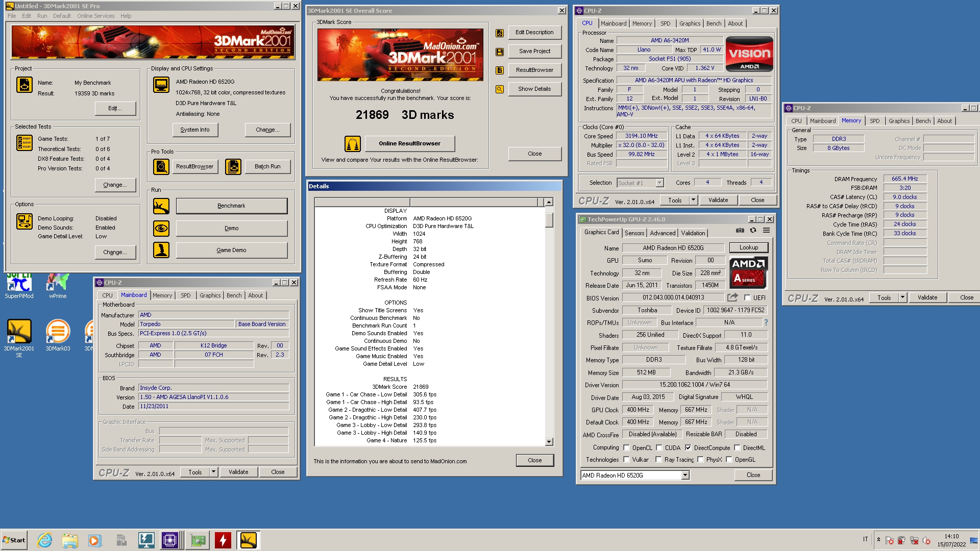The width and height of the screenshot is (980, 551).
Task: Click the Bus Interface question mark in GPU-Z
Action: click(x=766, y=322)
